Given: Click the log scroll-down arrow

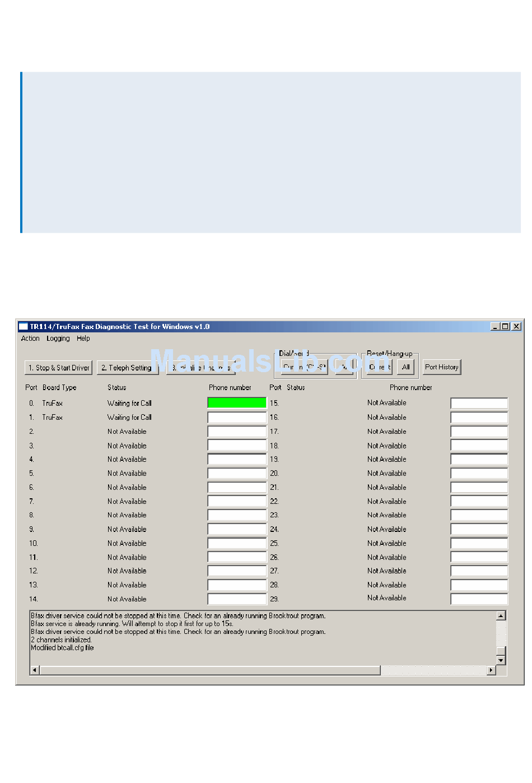Looking at the screenshot, I should (501, 660).
